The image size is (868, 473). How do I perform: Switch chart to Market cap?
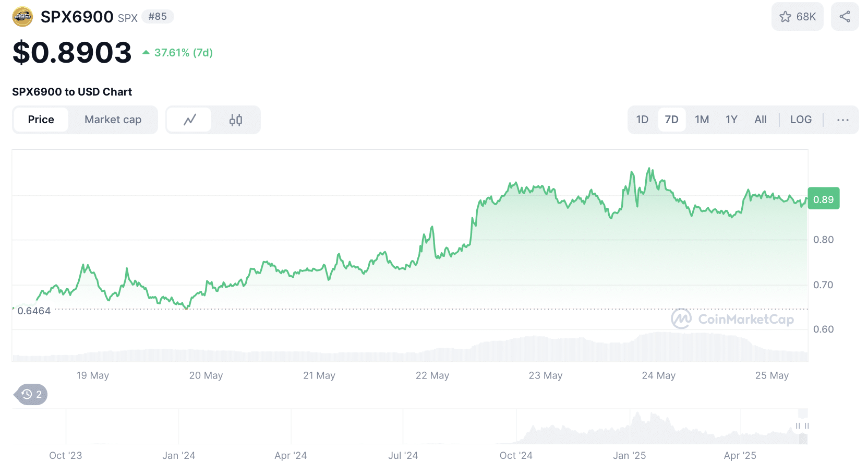tap(113, 120)
